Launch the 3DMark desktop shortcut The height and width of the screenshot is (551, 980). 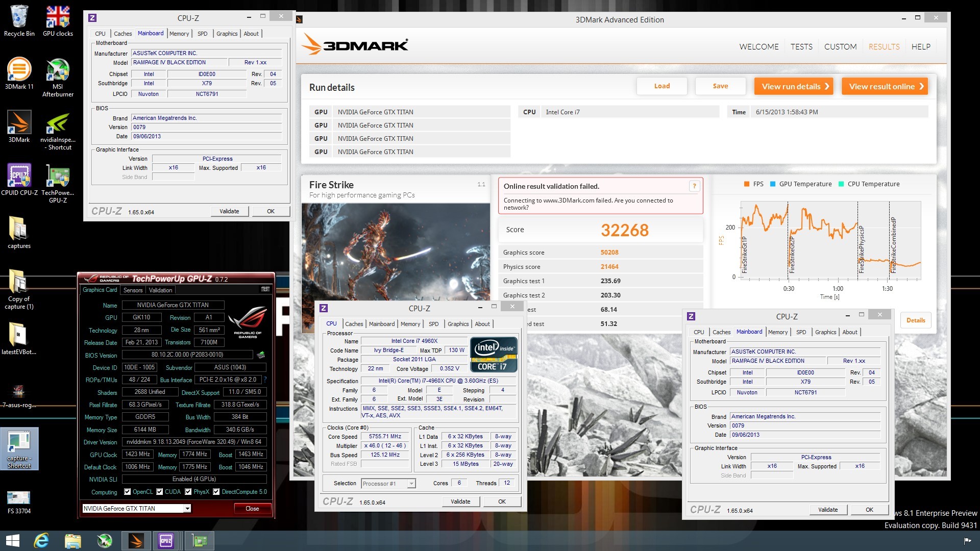(19, 127)
